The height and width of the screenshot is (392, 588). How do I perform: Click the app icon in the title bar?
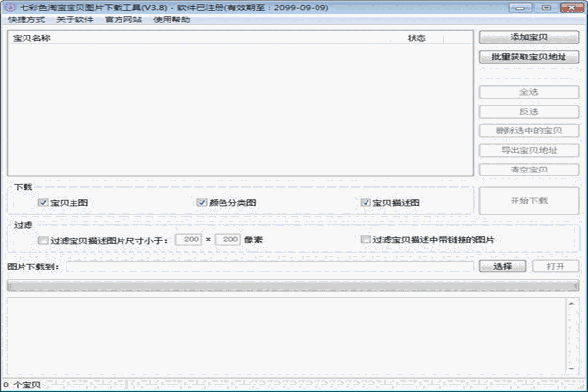[x=10, y=7]
